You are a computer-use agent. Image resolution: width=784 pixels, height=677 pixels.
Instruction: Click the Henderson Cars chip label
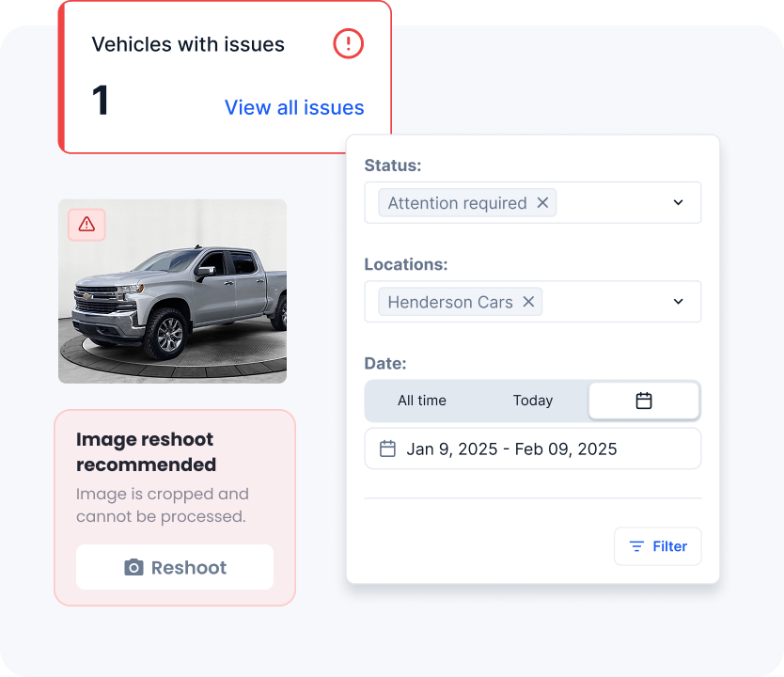(450, 302)
